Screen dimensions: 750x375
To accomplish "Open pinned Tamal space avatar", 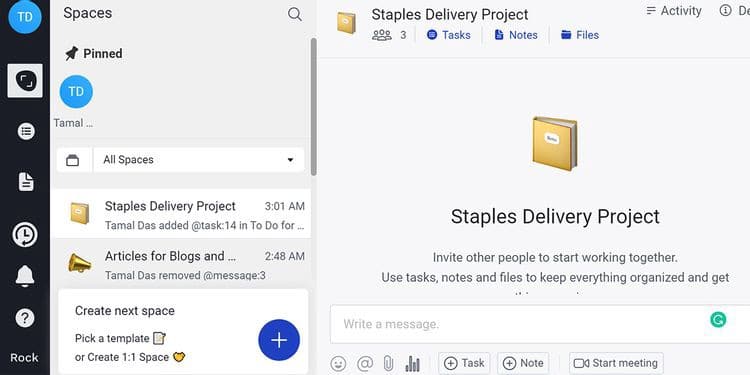I will point(76,92).
